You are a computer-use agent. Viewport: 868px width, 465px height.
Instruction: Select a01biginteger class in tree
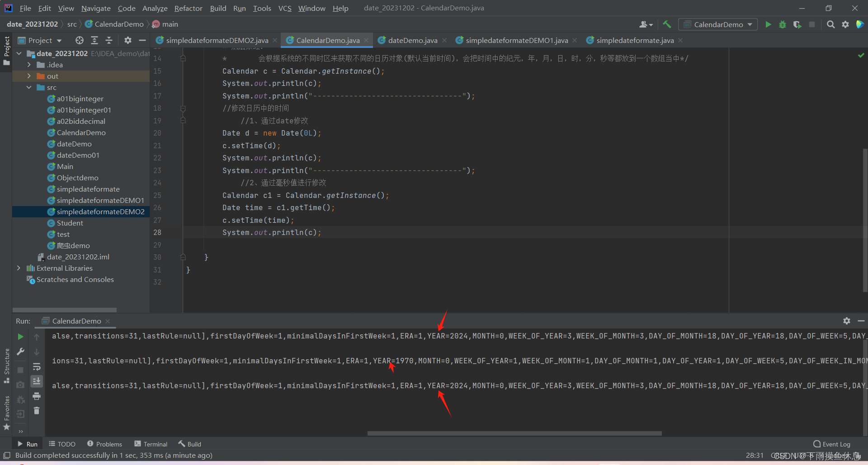point(80,99)
